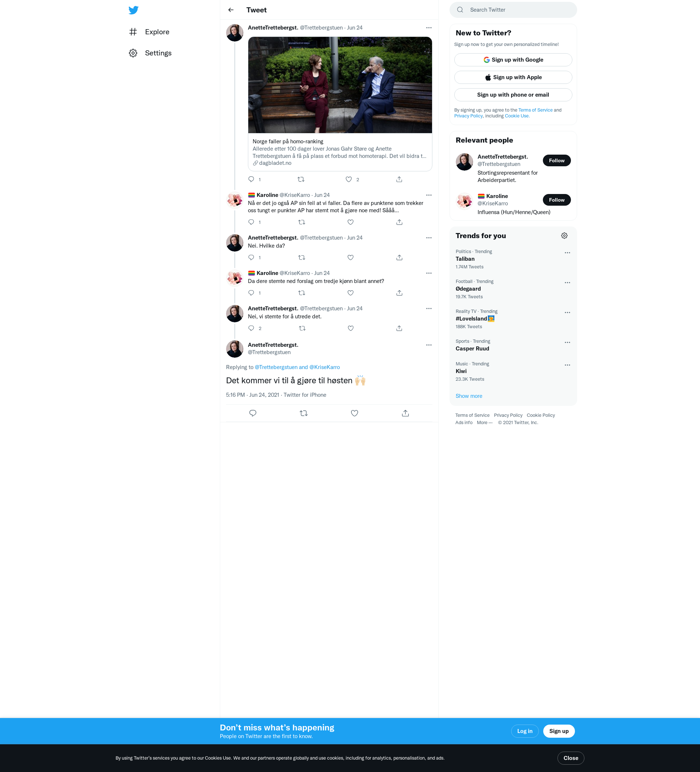Open Ads info footer link

pyautogui.click(x=464, y=423)
